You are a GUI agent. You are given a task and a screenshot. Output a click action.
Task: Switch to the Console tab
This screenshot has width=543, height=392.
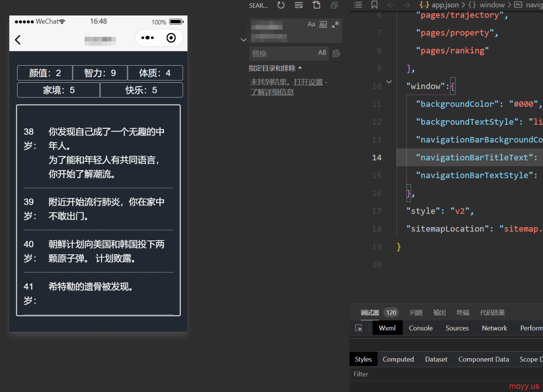(x=420, y=328)
